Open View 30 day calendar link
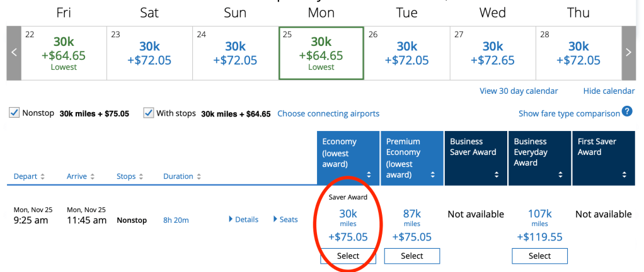The image size is (644, 272). [x=519, y=91]
